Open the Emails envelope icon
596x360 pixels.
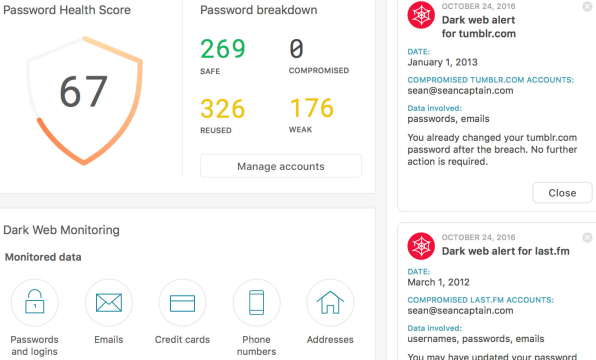[109, 303]
